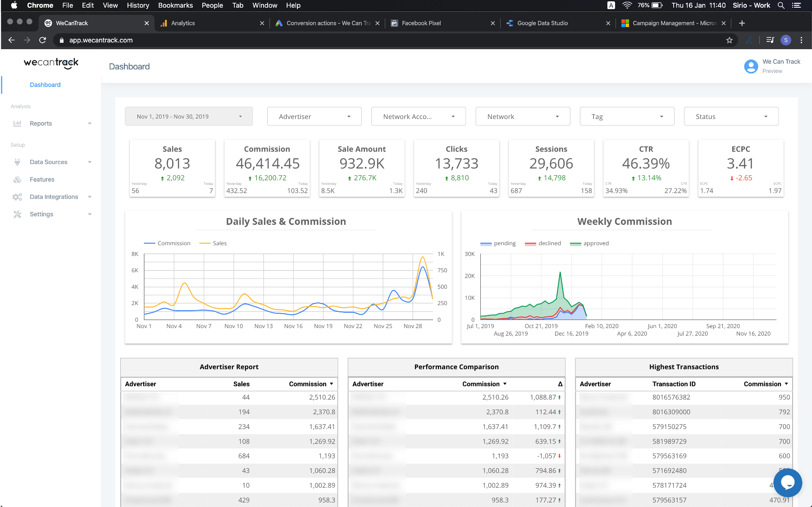Image resolution: width=812 pixels, height=507 pixels.
Task: Switch to the Google Data Studio tab
Action: tap(542, 23)
